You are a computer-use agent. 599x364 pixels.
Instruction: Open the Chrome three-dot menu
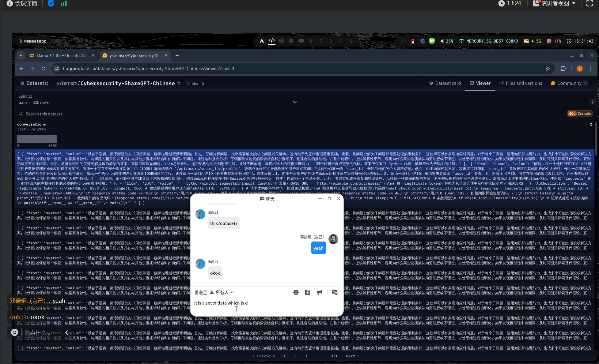pyautogui.click(x=591, y=69)
